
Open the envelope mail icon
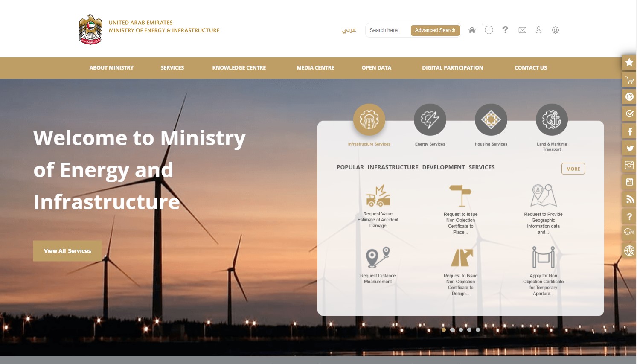[522, 30]
